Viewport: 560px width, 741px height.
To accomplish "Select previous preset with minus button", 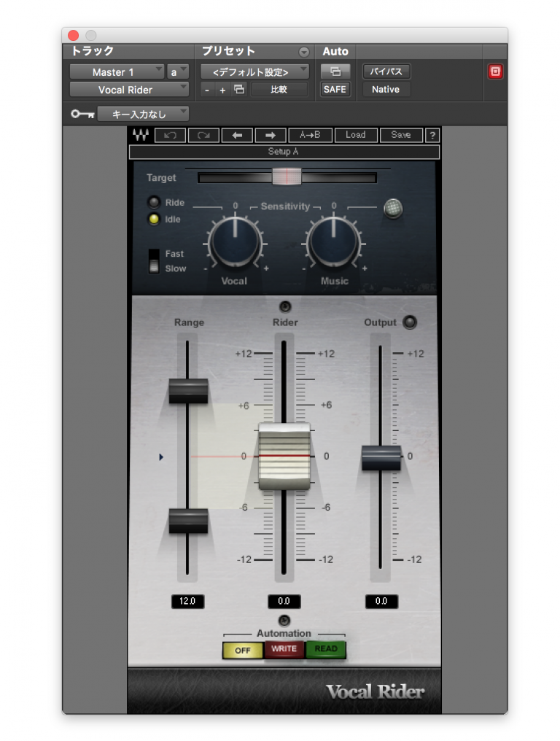I will tap(207, 89).
